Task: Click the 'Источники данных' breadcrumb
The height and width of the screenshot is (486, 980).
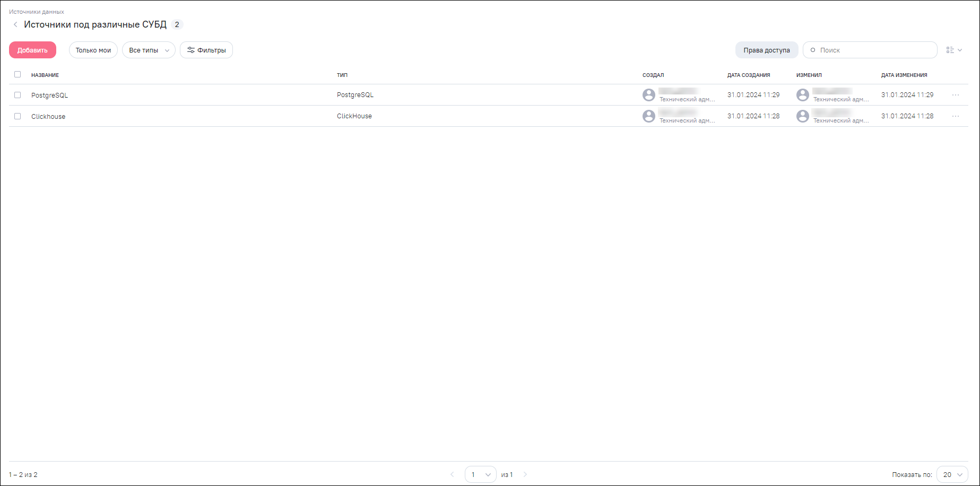Action: pyautogui.click(x=37, y=12)
